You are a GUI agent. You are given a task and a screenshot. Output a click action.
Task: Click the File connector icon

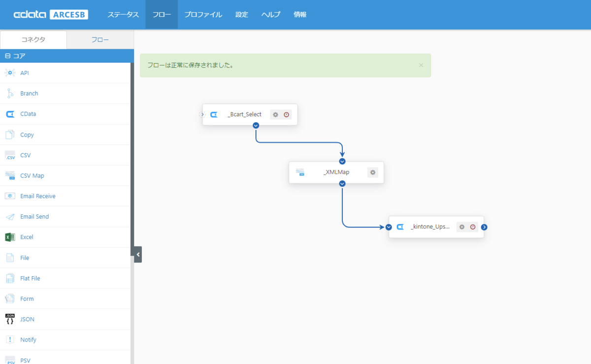tap(10, 258)
